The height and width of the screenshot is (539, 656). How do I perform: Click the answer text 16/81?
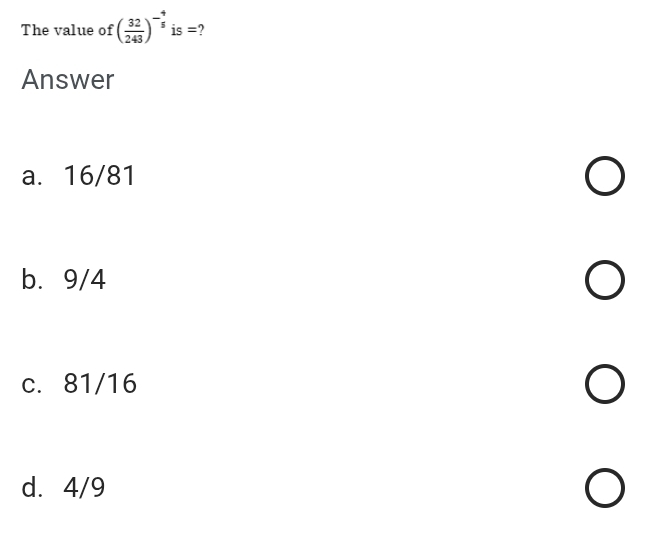pos(99,176)
